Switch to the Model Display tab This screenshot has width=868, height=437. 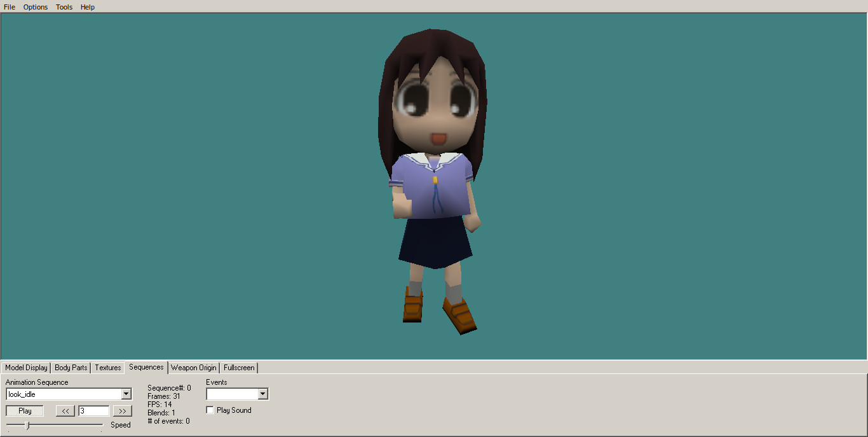point(26,368)
